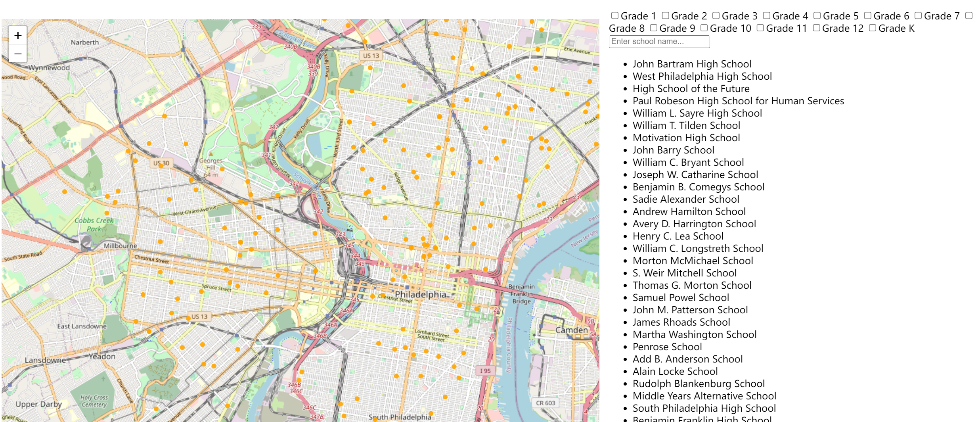This screenshot has width=980, height=422.
Task: Click the Narberth label on the map
Action: (x=84, y=42)
